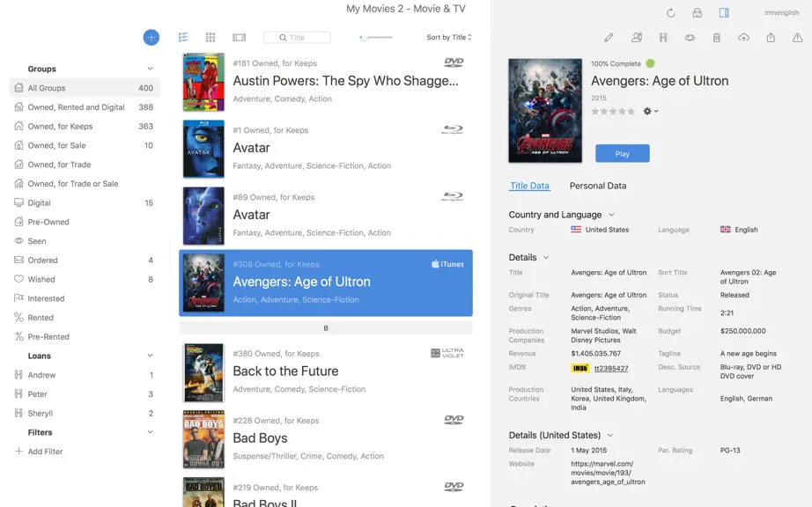Set rating by clicking the fifth star
The height and width of the screenshot is (507, 812).
click(x=631, y=111)
